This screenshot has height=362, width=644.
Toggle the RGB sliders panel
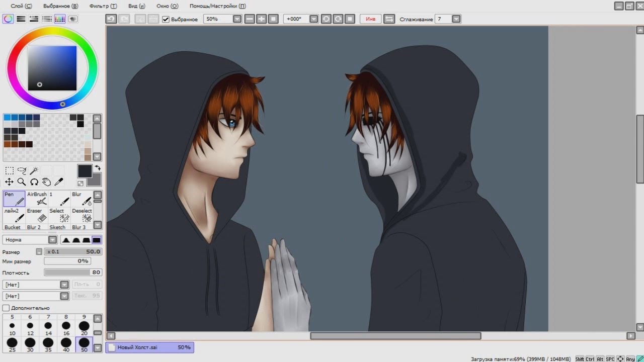pos(21,19)
